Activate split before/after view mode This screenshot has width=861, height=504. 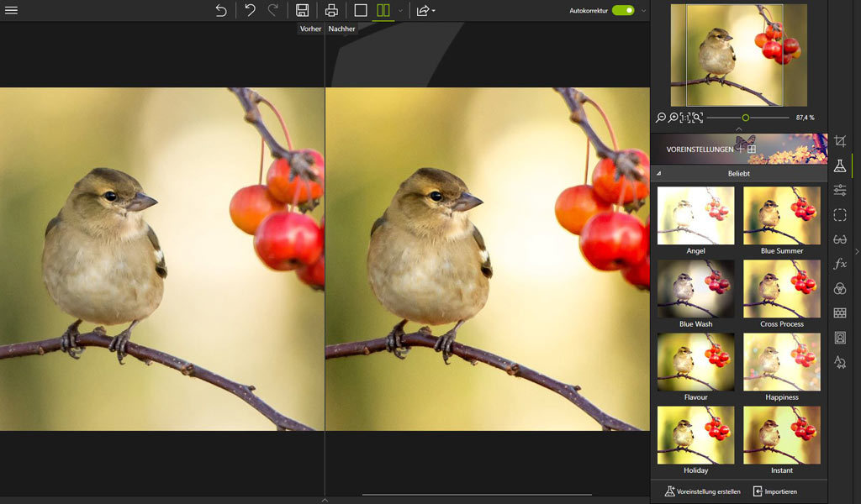click(383, 11)
